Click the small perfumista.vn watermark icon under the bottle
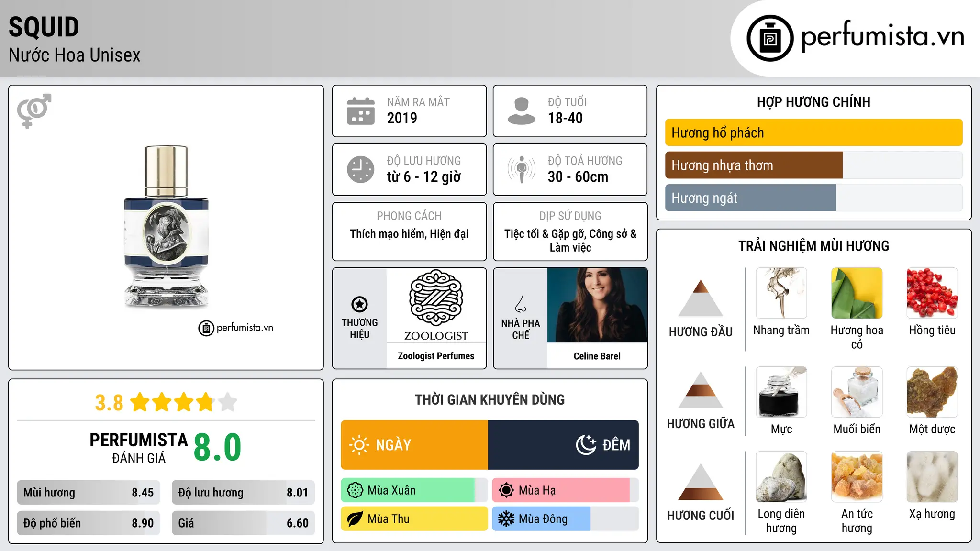Viewport: 980px width, 551px height. [x=206, y=328]
